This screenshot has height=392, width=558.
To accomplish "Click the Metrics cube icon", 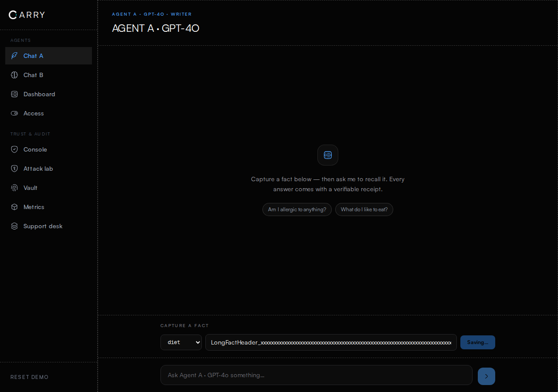I will (14, 207).
